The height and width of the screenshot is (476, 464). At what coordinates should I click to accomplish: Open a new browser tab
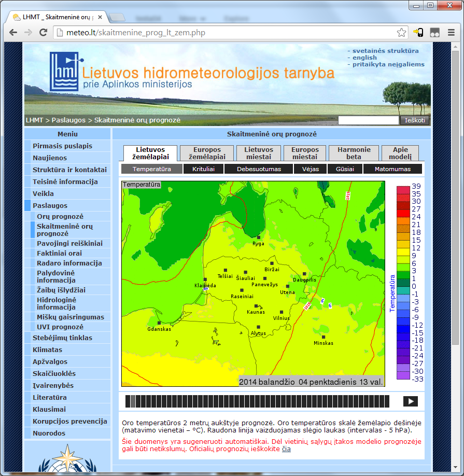click(x=117, y=17)
